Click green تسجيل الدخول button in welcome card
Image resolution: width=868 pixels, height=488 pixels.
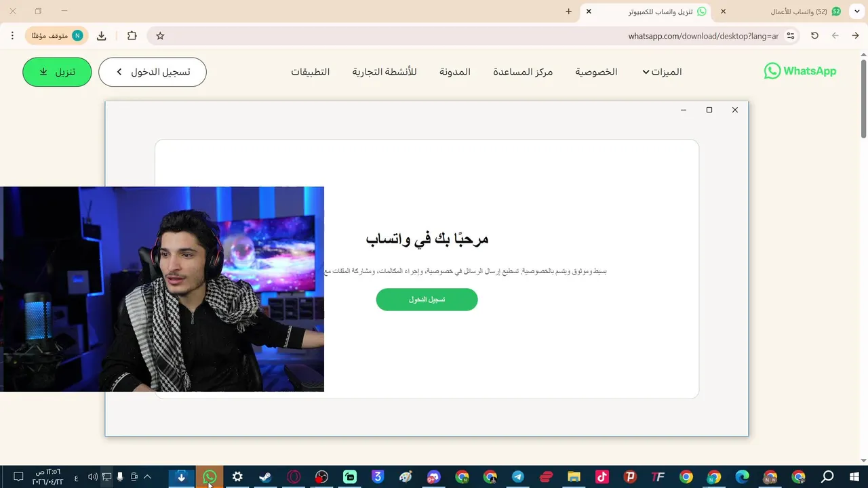point(427,300)
